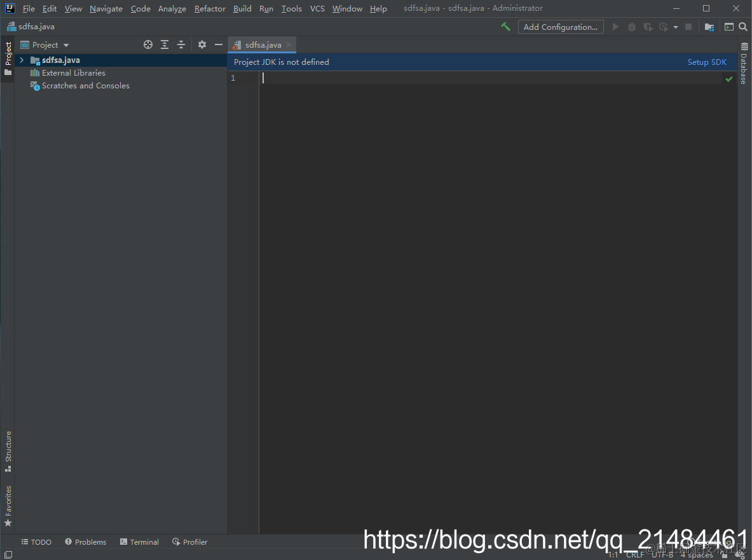Open the Navigate menu

click(106, 9)
